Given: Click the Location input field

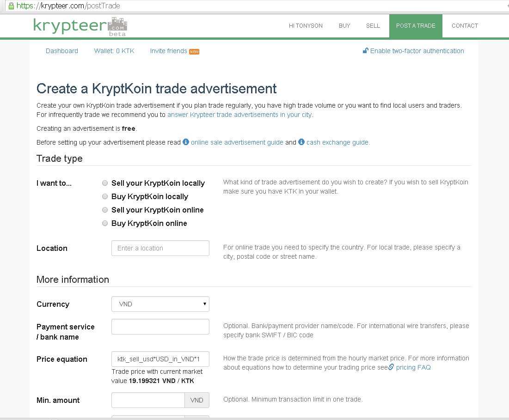Looking at the screenshot, I should (160, 248).
